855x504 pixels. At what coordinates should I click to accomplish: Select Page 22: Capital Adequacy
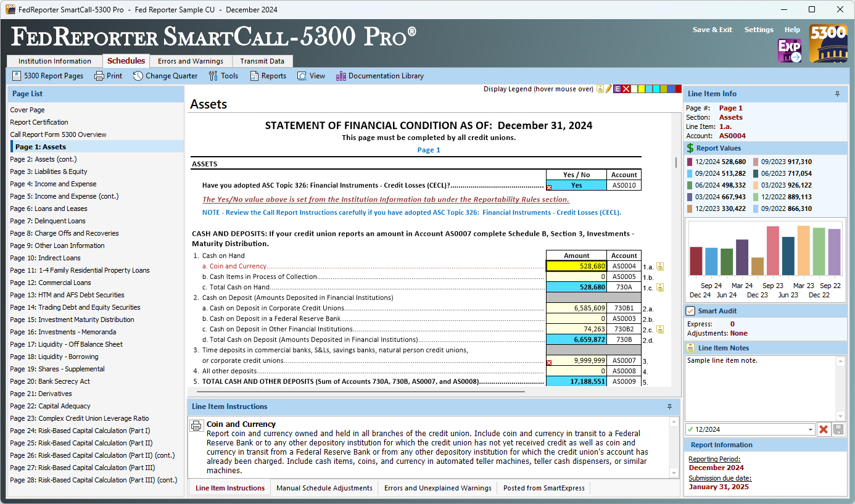click(50, 406)
